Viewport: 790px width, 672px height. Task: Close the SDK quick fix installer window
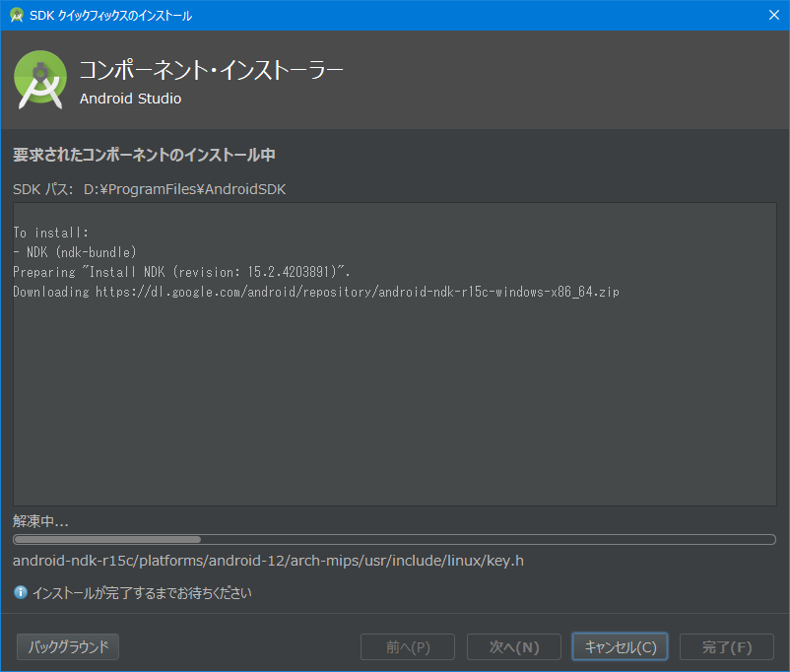tap(774, 15)
